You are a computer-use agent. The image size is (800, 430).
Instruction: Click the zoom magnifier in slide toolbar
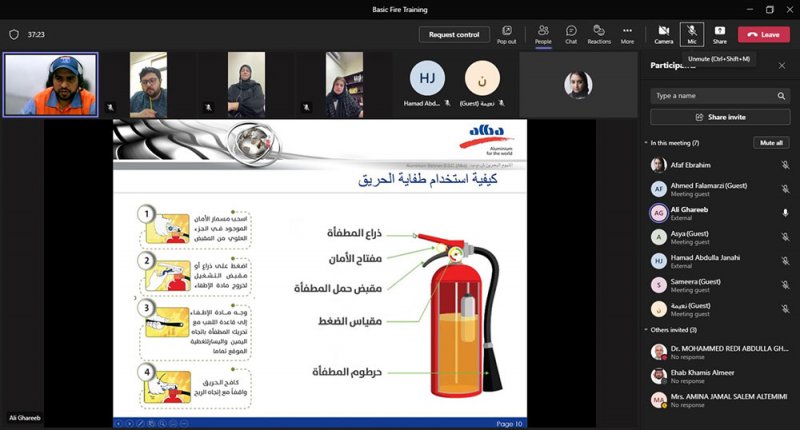tap(162, 423)
